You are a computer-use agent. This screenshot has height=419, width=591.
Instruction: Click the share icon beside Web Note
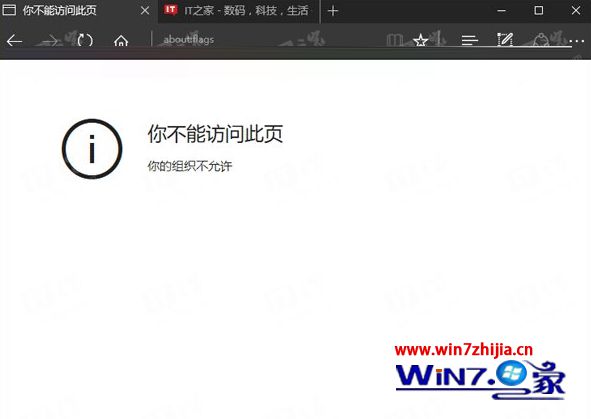[541, 40]
